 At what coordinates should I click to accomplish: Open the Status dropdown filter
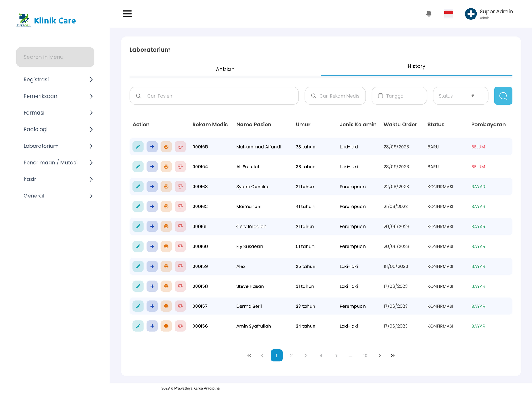(x=460, y=96)
